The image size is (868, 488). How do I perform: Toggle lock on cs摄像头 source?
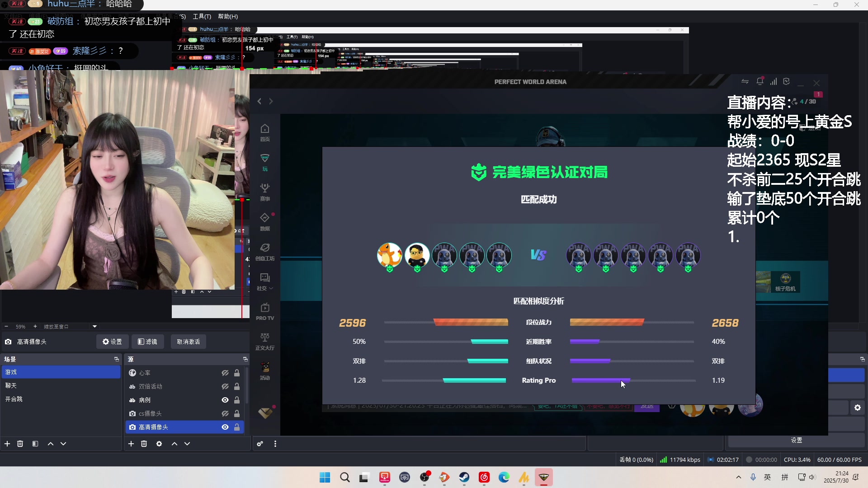click(x=237, y=413)
